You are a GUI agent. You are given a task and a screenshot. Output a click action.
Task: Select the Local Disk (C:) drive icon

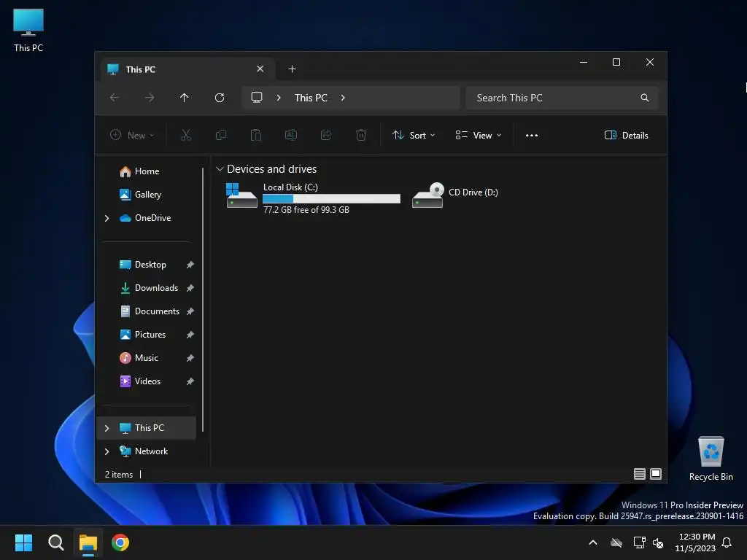pos(241,195)
